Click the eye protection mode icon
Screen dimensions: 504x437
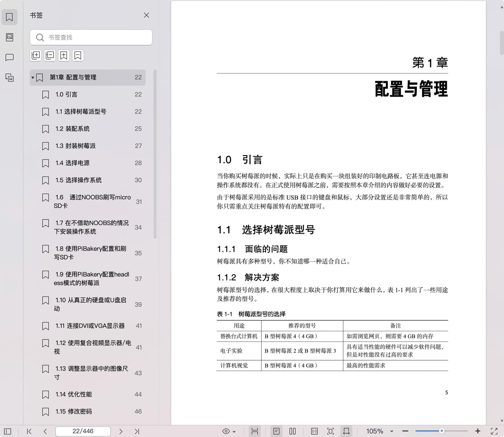pyautogui.click(x=226, y=431)
